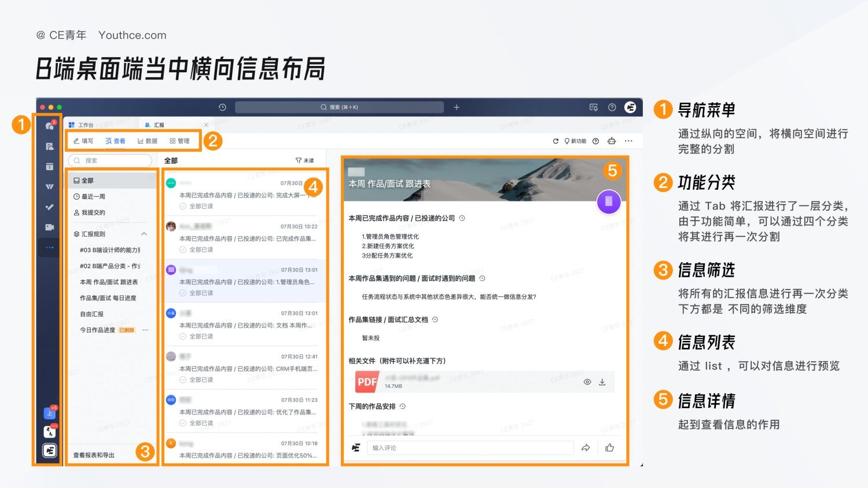Open the Tasks checkmark icon in sidebar
868x488 pixels.
pos(50,207)
